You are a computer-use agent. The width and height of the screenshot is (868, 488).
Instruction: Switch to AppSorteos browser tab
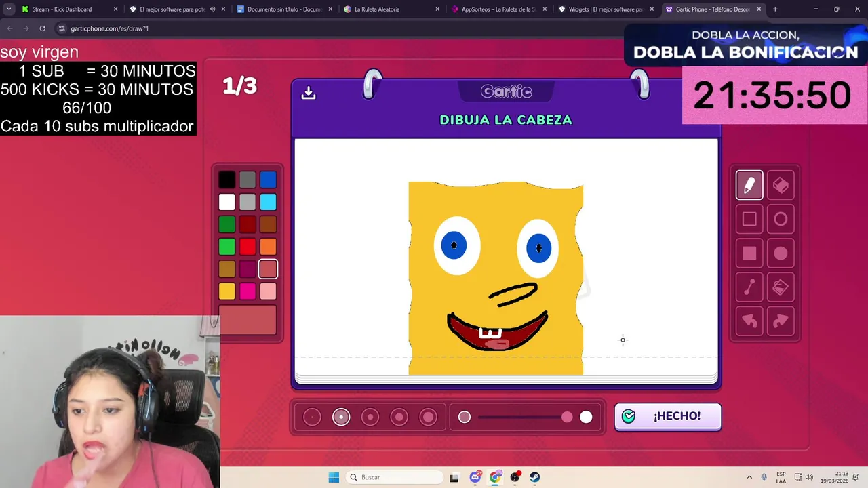(498, 9)
